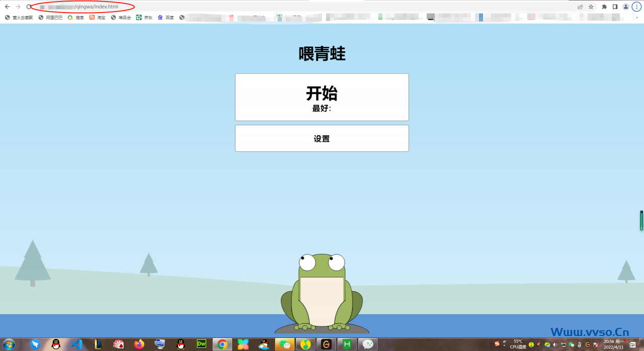This screenshot has height=351, width=644.
Task: Bookmark this page with star icon
Action: tap(591, 7)
